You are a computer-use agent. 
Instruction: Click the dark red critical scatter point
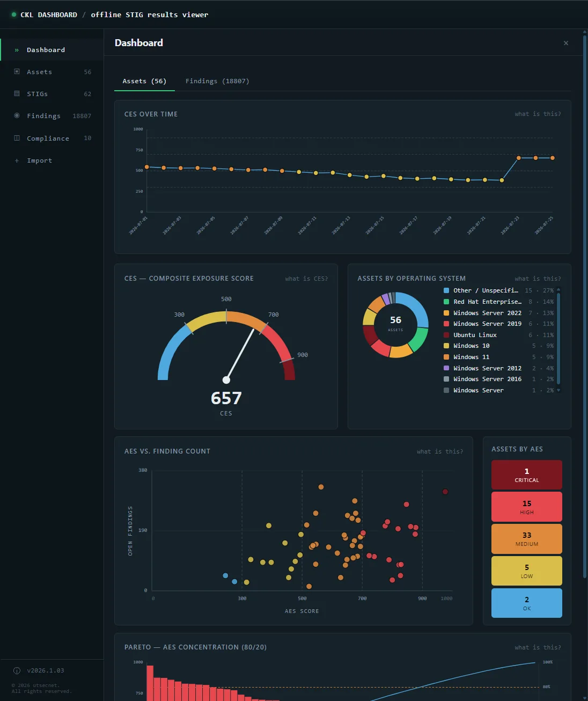coord(445,492)
